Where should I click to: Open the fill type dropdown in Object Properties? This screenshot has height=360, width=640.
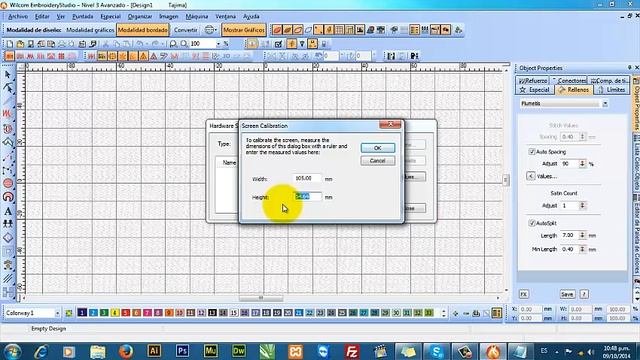click(x=605, y=104)
